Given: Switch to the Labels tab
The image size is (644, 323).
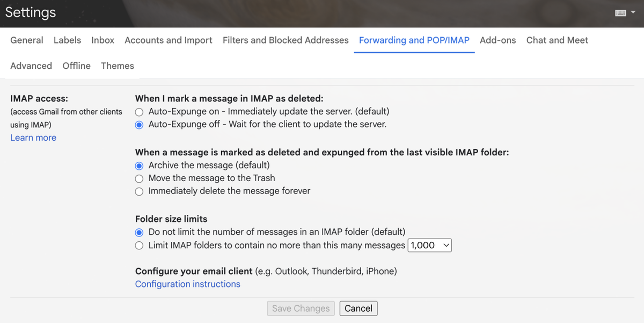Looking at the screenshot, I should tap(67, 40).
